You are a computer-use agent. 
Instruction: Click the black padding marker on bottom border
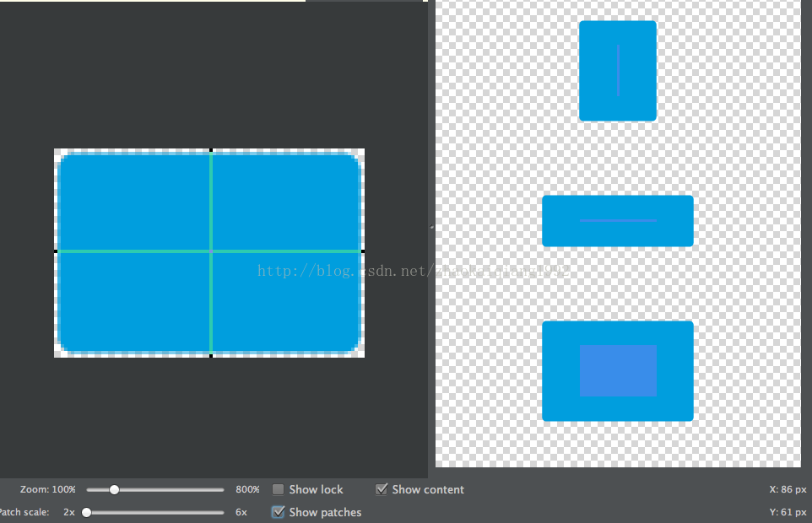pyautogui.click(x=211, y=356)
